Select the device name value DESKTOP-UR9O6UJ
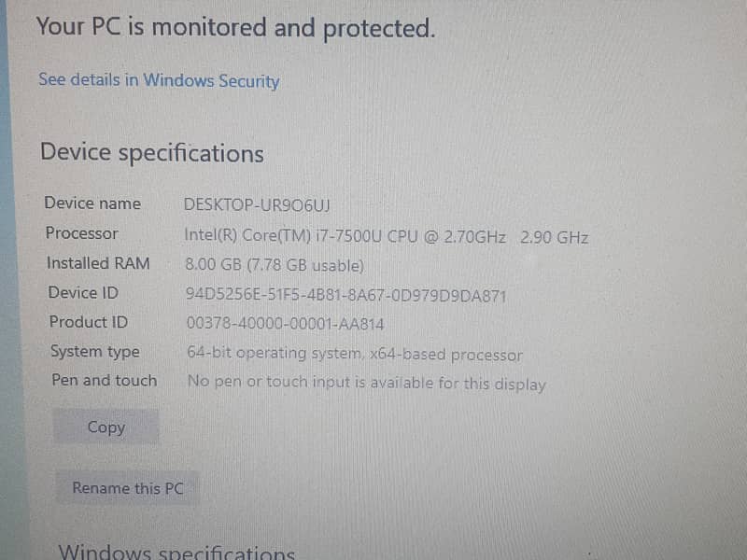The width and height of the screenshot is (747, 560). point(257,204)
